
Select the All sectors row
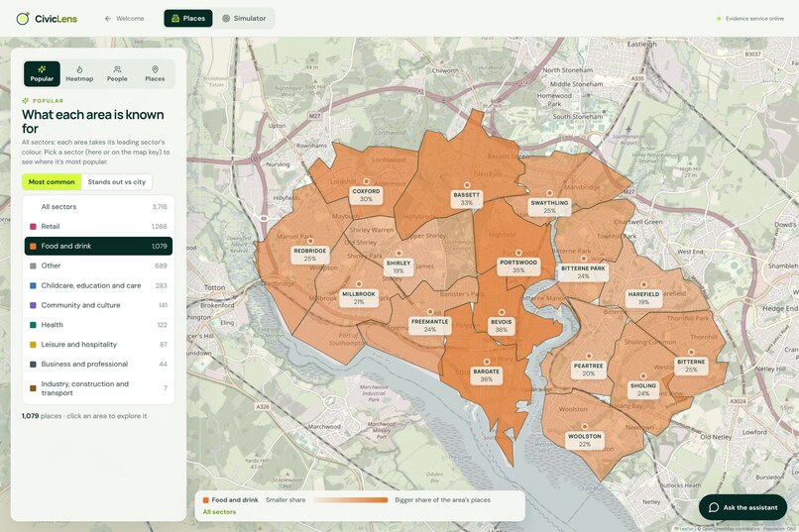(x=98, y=207)
